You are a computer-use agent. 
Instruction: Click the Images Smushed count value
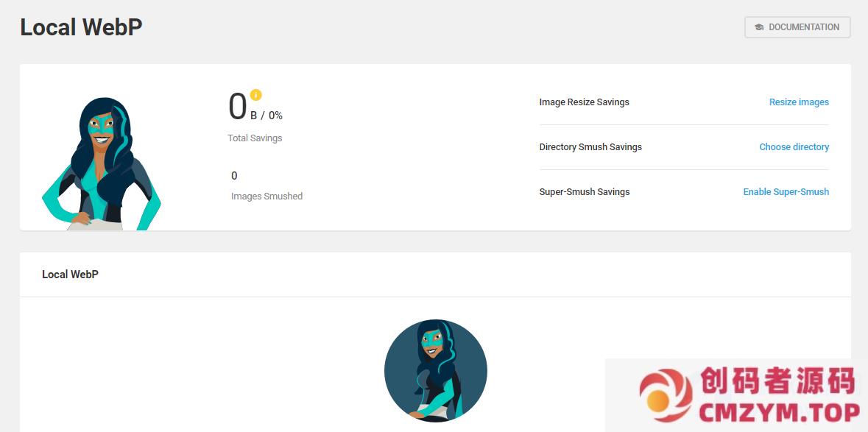(x=234, y=176)
